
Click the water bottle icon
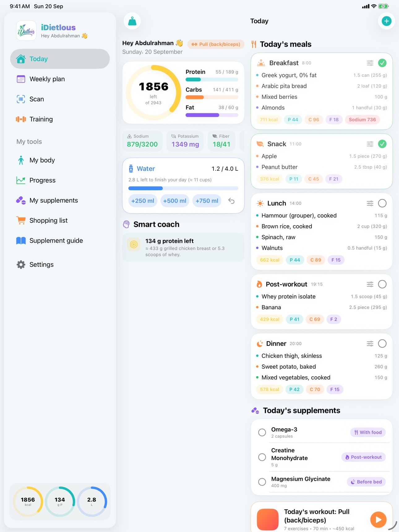(131, 169)
